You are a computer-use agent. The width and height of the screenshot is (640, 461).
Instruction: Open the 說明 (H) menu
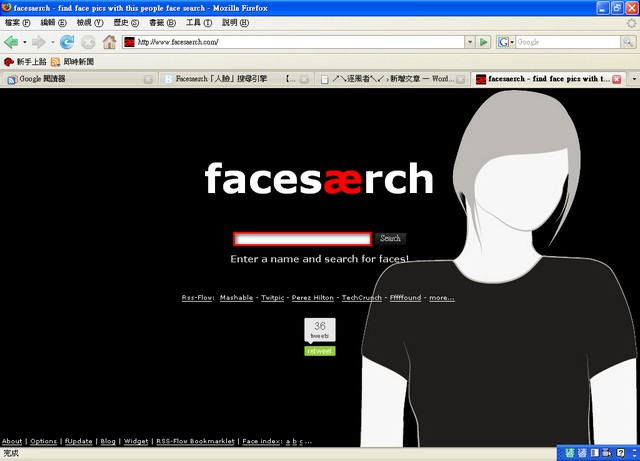[235, 23]
